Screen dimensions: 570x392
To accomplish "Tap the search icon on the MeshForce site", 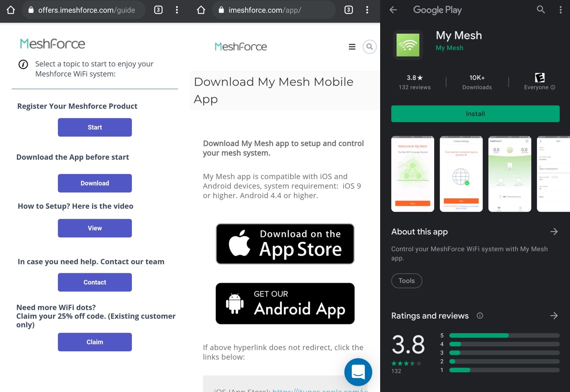I will tap(369, 47).
